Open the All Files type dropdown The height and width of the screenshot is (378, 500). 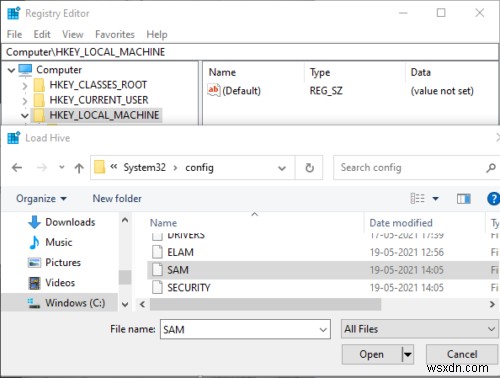click(x=420, y=329)
